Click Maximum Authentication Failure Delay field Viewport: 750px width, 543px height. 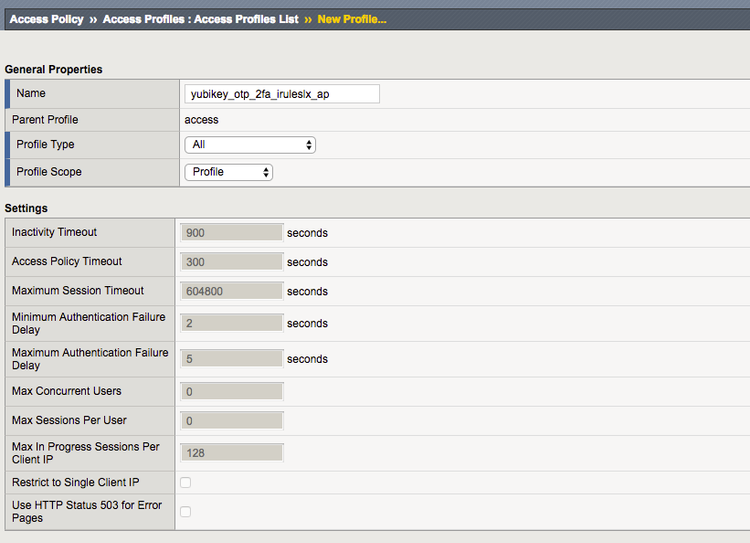point(232,358)
